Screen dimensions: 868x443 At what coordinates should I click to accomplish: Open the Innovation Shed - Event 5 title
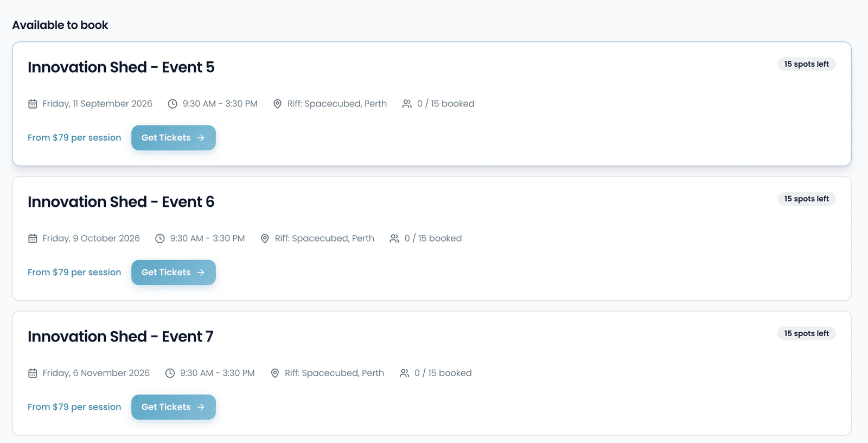click(x=121, y=67)
